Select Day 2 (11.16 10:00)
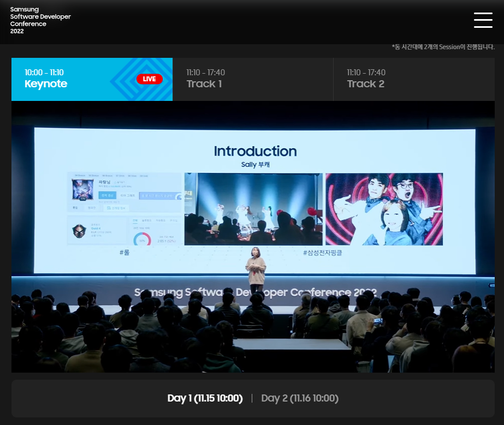 tap(300, 398)
